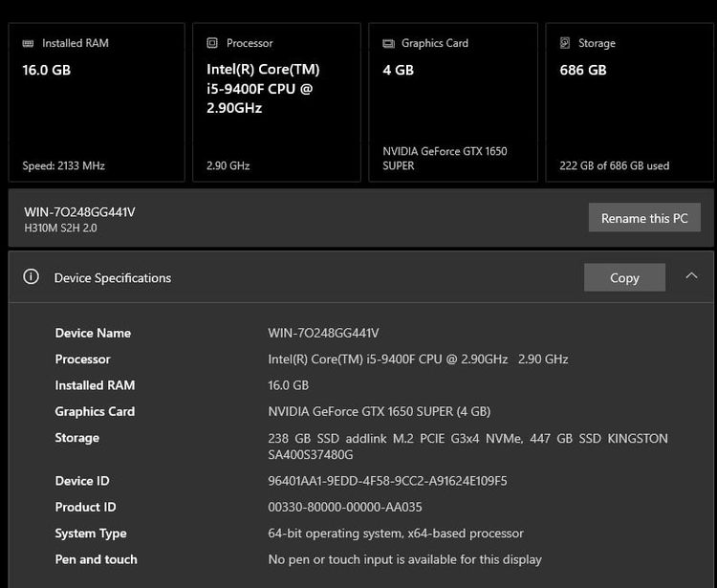
Task: Click the Graphics Card icon
Action: point(388,43)
